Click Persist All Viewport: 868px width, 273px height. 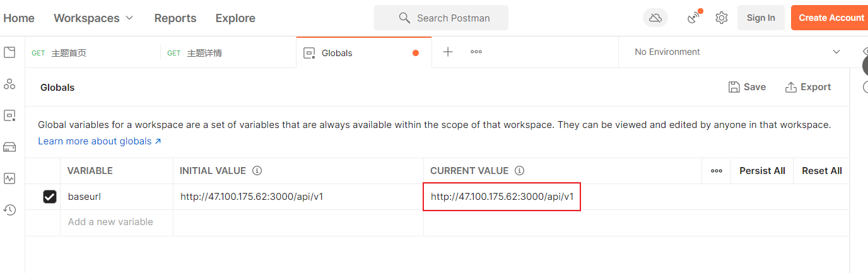(x=762, y=171)
